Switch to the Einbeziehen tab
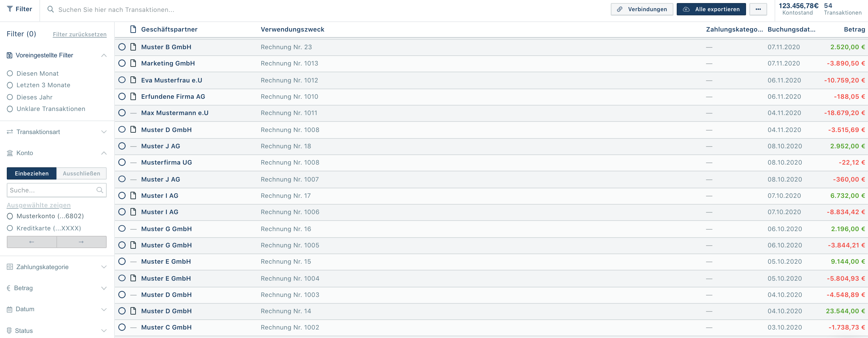868x338 pixels. (32, 173)
